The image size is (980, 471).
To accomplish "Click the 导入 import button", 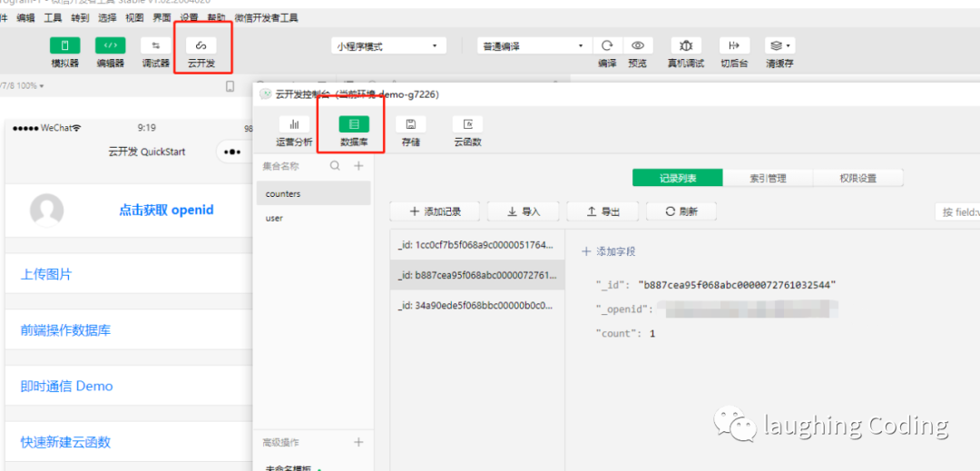I will (524, 211).
